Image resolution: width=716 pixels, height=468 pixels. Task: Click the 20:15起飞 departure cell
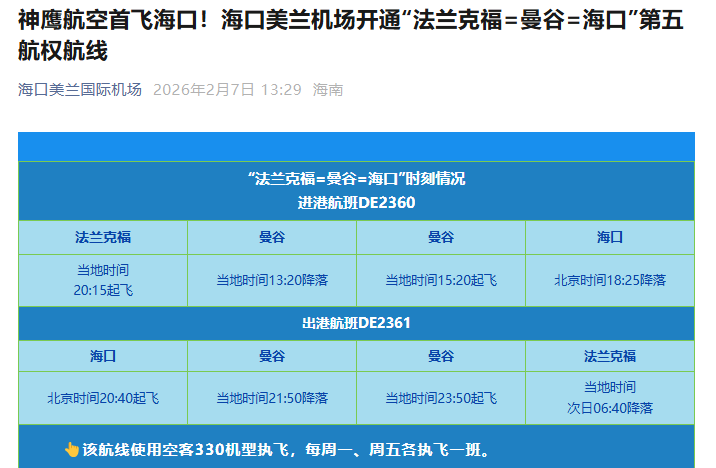pos(103,280)
